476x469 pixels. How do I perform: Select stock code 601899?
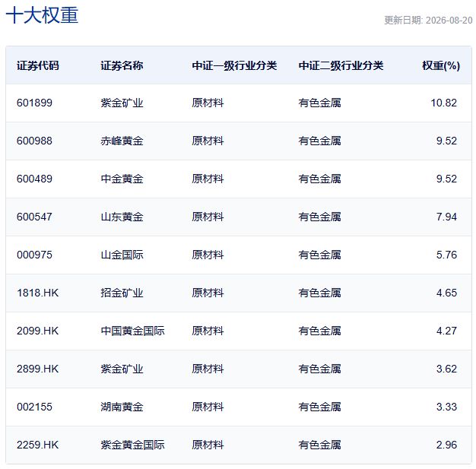34,103
